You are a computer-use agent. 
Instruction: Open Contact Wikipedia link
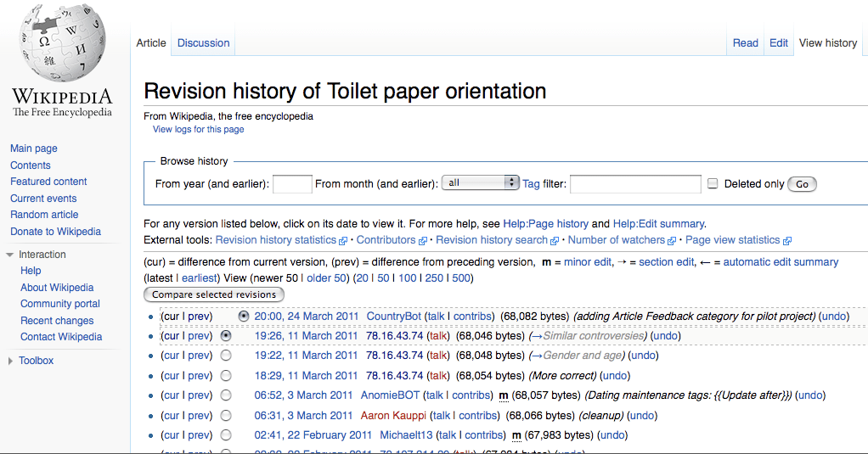(61, 337)
